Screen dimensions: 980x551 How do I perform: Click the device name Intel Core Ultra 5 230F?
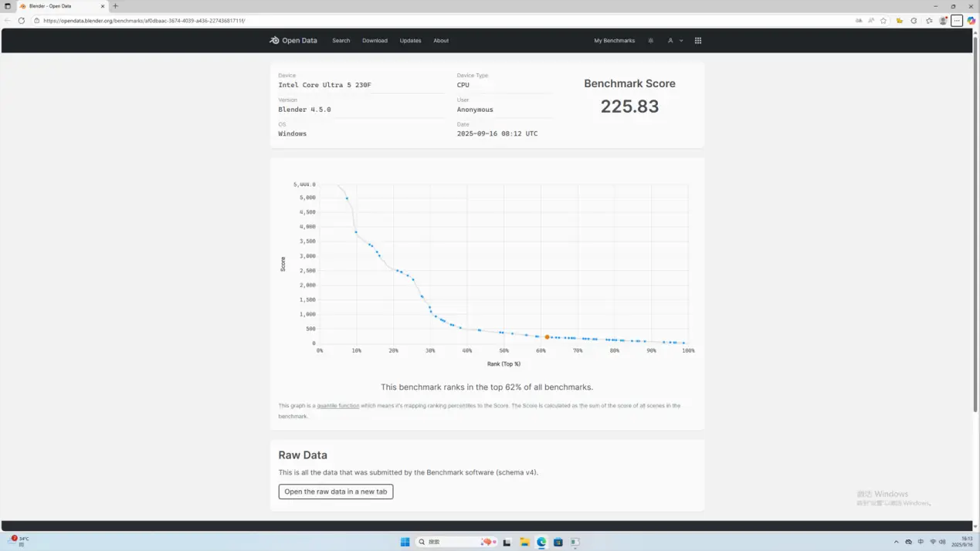[324, 85]
